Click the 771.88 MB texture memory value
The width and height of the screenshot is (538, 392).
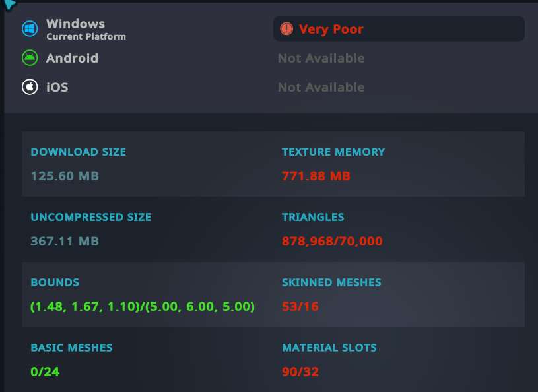(x=316, y=176)
